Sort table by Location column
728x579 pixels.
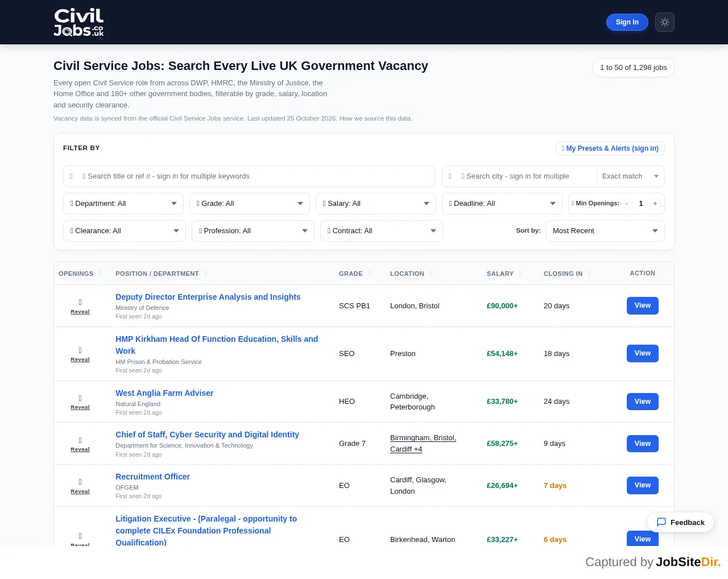tap(411, 274)
